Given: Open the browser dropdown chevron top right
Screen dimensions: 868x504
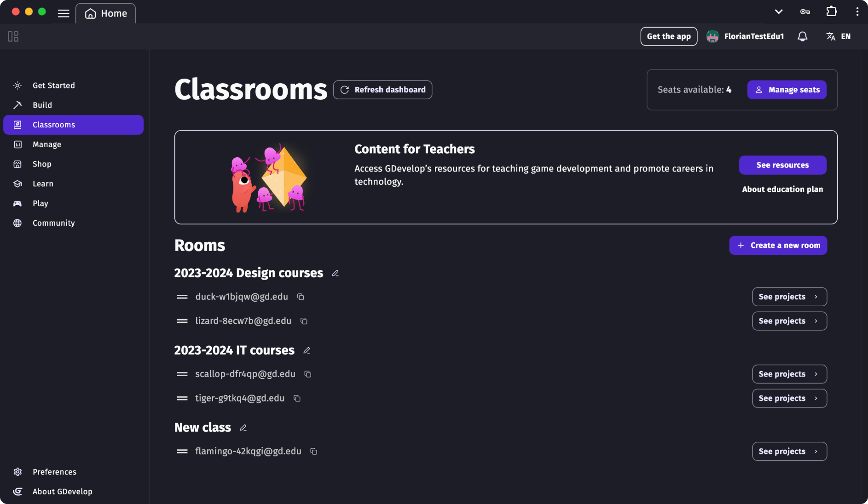Looking at the screenshot, I should pyautogui.click(x=778, y=11).
